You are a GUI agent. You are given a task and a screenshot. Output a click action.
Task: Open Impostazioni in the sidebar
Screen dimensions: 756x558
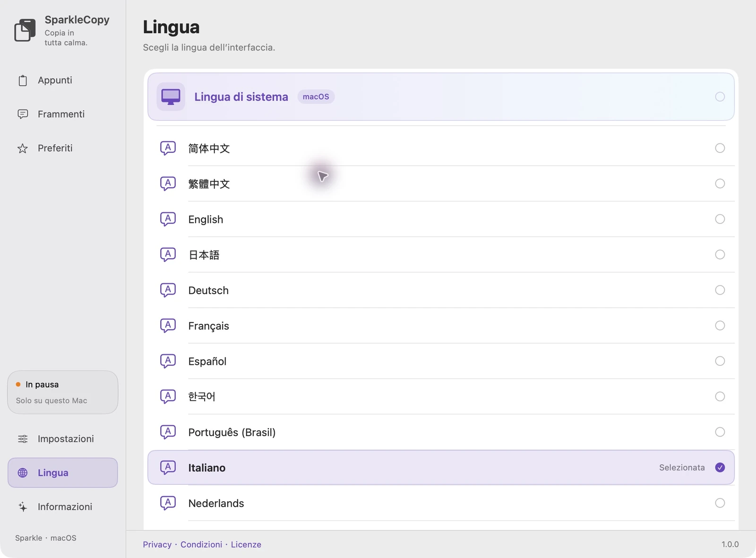pyautogui.click(x=63, y=439)
